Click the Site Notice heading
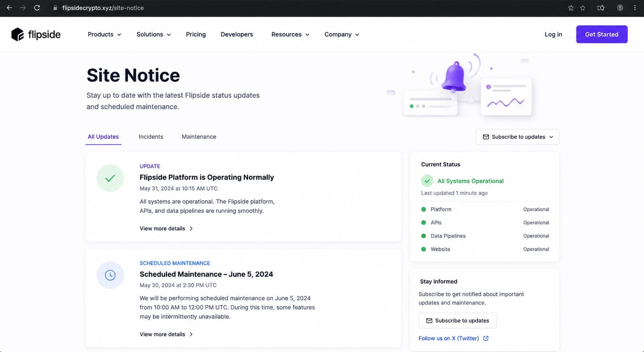The width and height of the screenshot is (644, 352). point(133,75)
